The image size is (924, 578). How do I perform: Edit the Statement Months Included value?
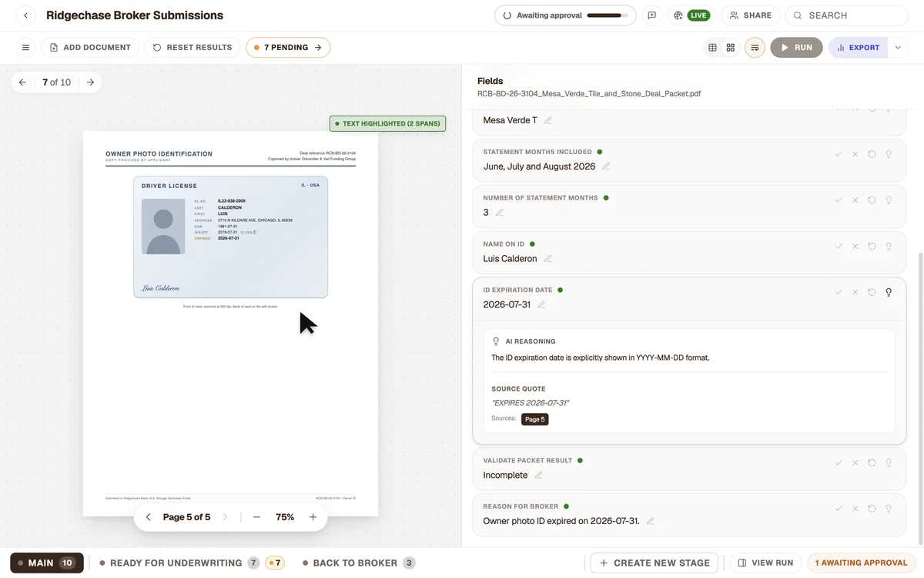(x=606, y=166)
